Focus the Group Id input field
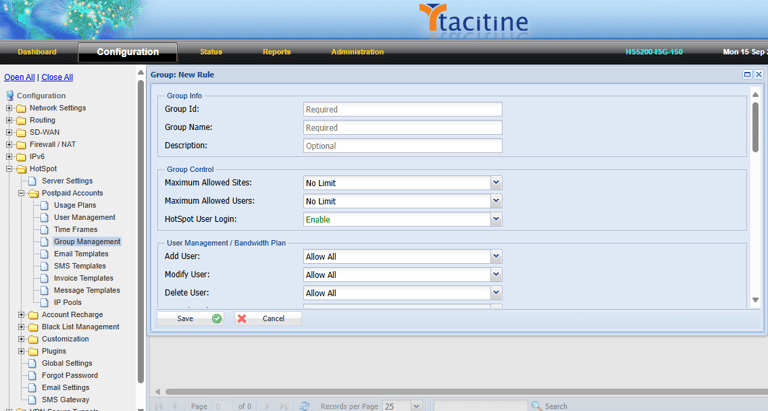The width and height of the screenshot is (768, 411). tap(403, 109)
